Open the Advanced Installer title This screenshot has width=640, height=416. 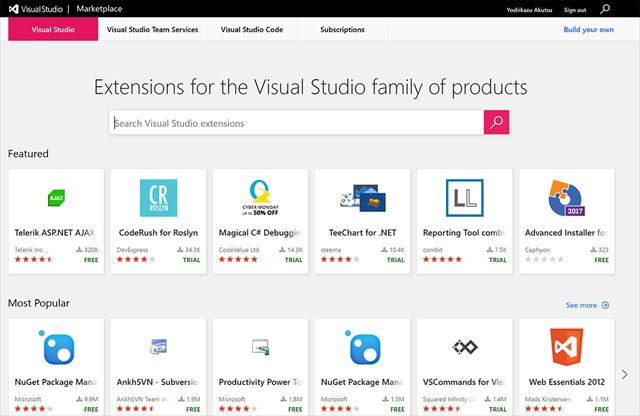pos(566,233)
